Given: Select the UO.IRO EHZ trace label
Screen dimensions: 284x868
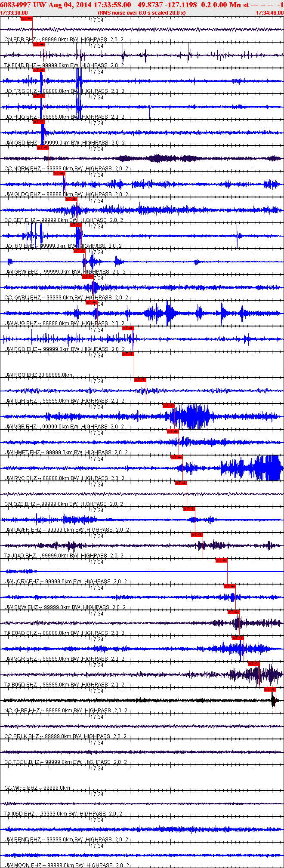Looking at the screenshot, I should 63,246.
